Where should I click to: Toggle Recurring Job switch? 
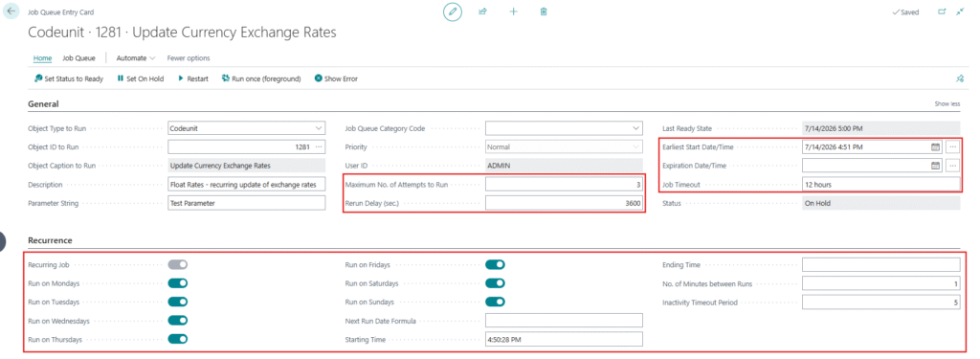[x=177, y=264]
